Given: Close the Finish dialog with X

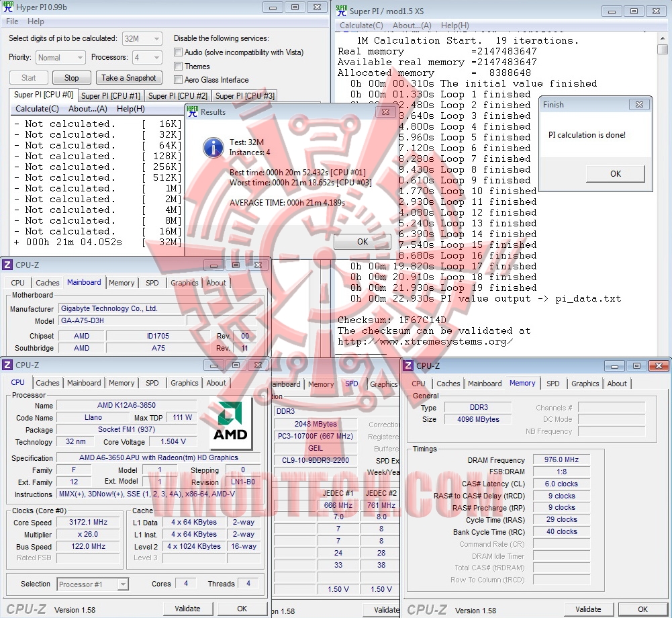Looking at the screenshot, I should (639, 104).
